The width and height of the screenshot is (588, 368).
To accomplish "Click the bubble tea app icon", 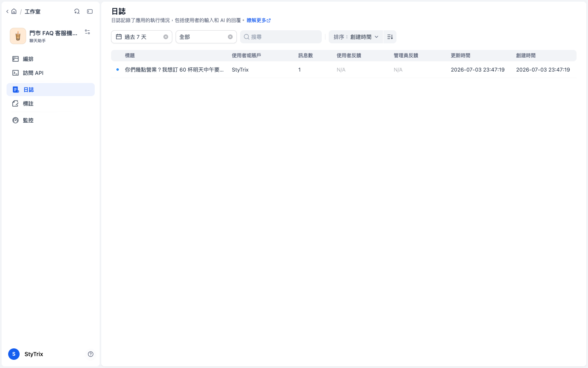I will [18, 36].
